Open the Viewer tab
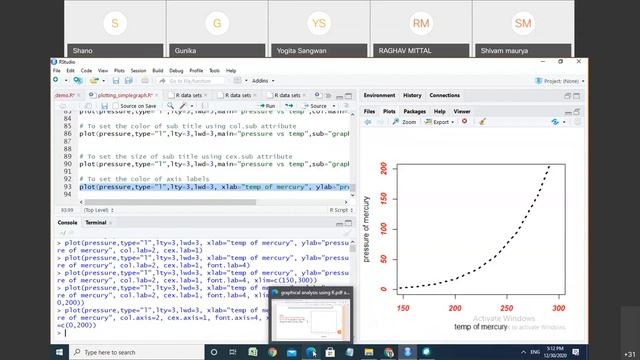The height and width of the screenshot is (360, 640). pos(462,111)
